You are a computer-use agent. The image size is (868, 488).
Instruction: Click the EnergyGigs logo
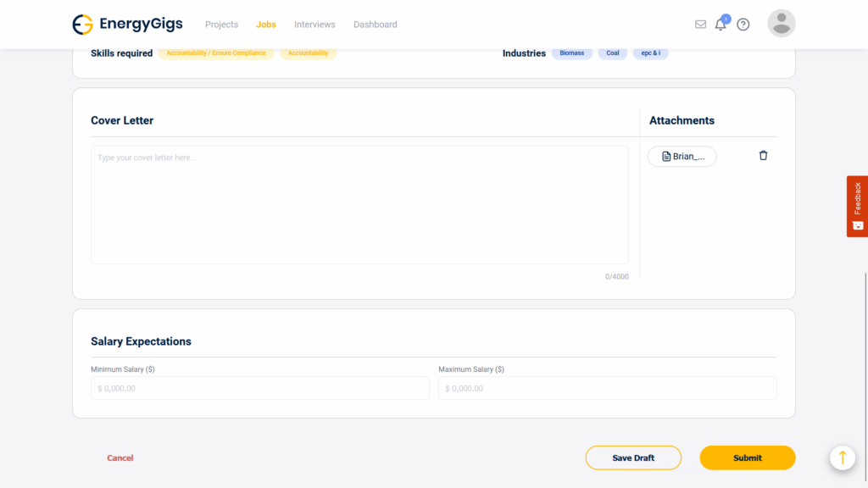coord(127,25)
